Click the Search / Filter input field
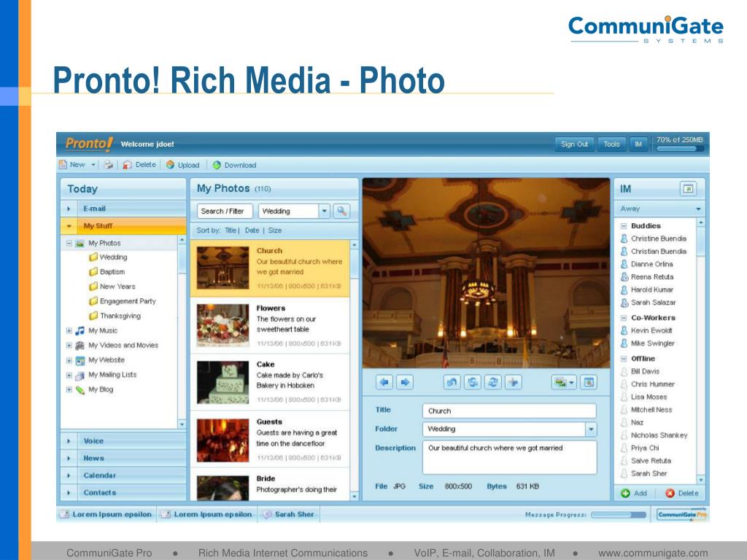 tap(225, 211)
